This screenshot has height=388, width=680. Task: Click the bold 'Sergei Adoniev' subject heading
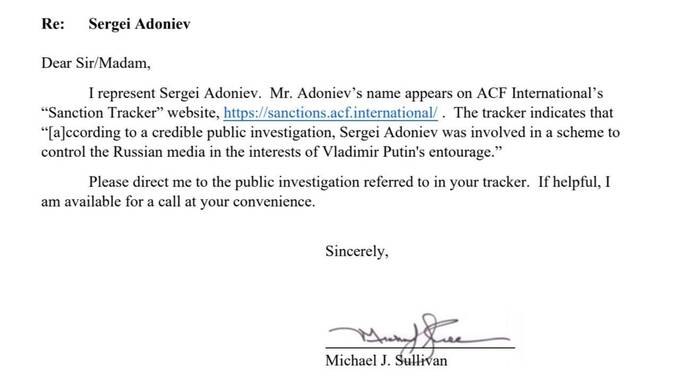coord(139,23)
